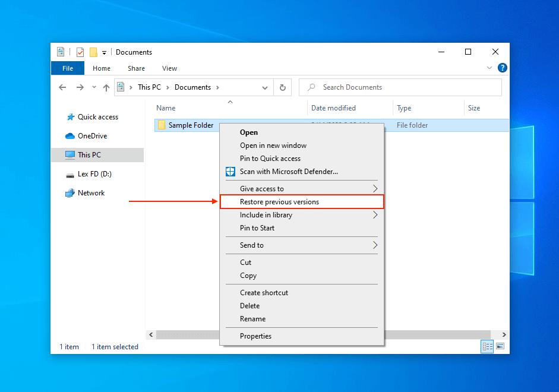This screenshot has width=559, height=392.
Task: Scan folder with Microsoft Defender
Action: (x=289, y=172)
